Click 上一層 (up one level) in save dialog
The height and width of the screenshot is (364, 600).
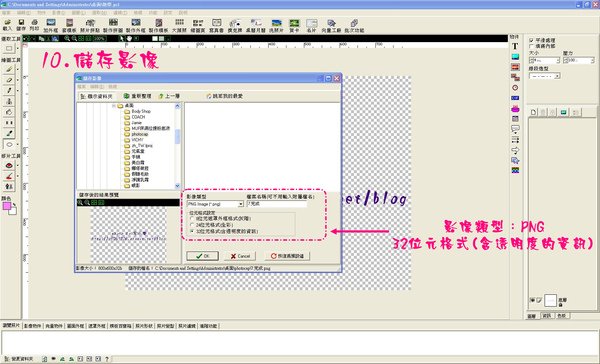click(x=169, y=96)
